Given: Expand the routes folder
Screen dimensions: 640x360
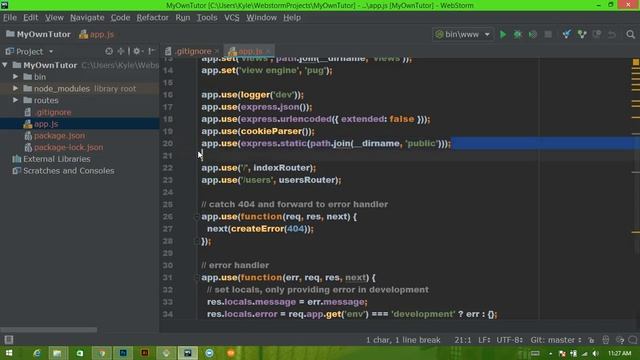Looking at the screenshot, I should pos(16,100).
